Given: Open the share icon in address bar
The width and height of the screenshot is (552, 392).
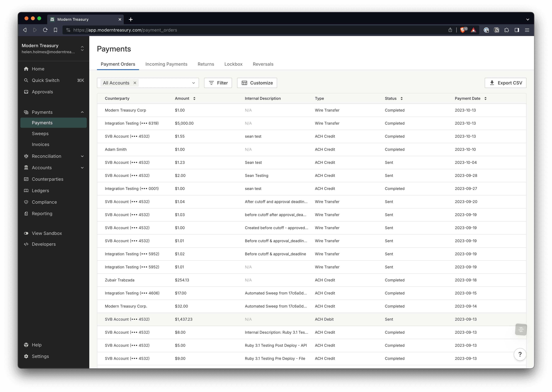Looking at the screenshot, I should coord(450,30).
